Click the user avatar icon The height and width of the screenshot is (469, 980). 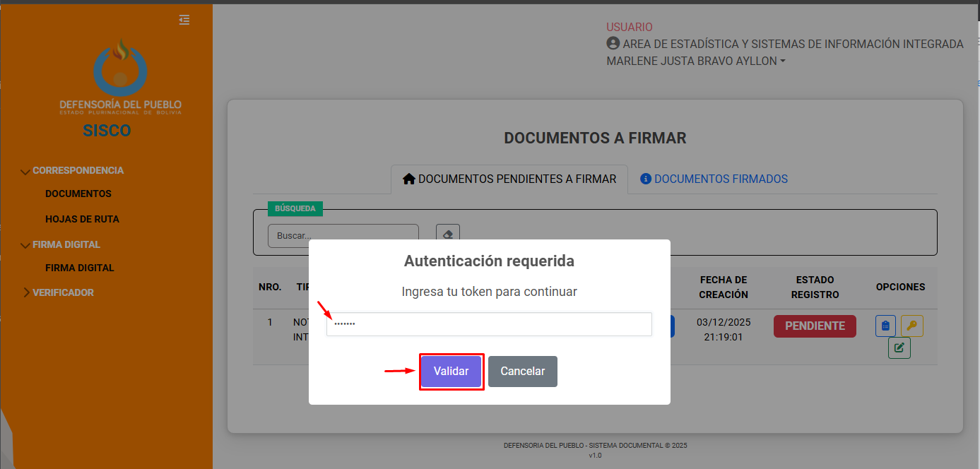613,44
